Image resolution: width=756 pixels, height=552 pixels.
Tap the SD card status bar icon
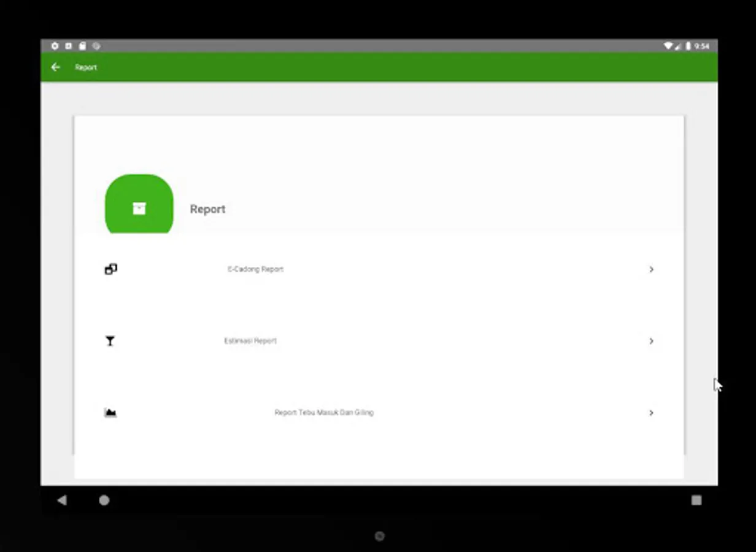coord(82,46)
